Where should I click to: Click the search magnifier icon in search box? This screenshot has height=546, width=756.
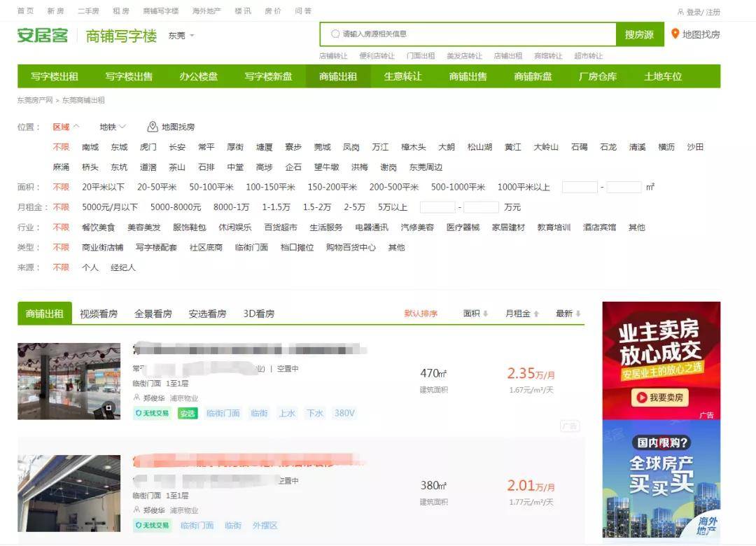tap(335, 34)
